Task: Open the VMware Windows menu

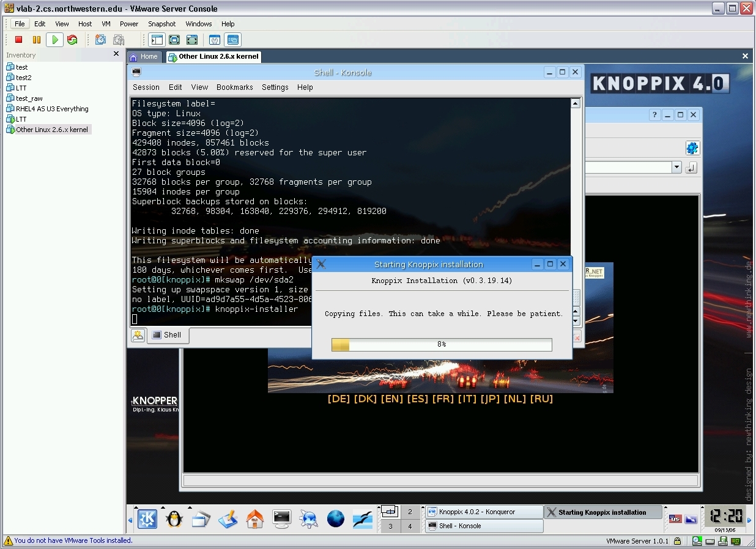Action: click(199, 24)
